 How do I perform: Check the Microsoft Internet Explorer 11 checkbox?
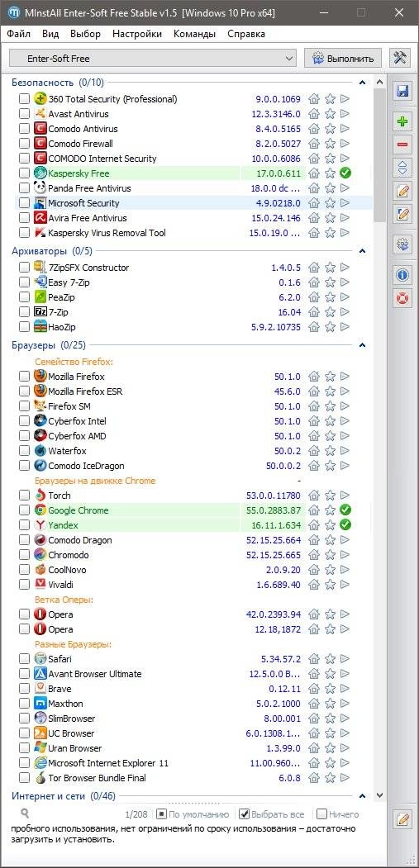pyautogui.click(x=24, y=763)
